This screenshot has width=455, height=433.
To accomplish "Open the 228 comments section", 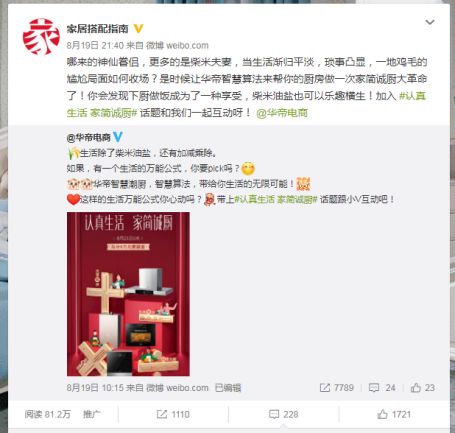I will 284,414.
